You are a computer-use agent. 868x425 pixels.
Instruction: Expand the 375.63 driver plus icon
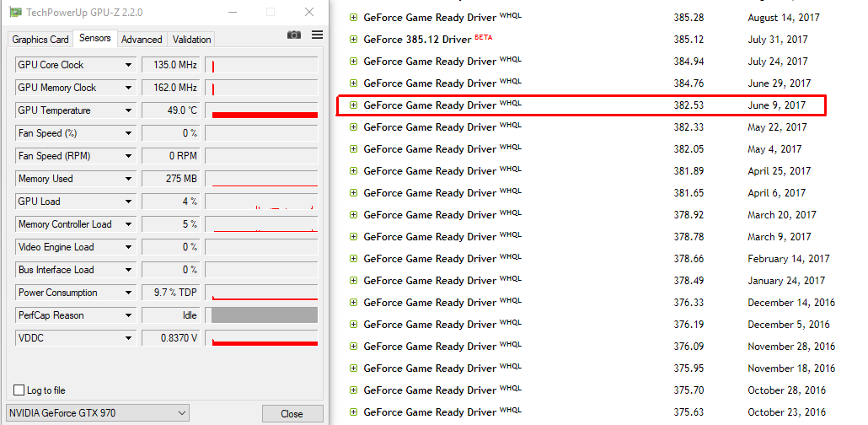353,412
